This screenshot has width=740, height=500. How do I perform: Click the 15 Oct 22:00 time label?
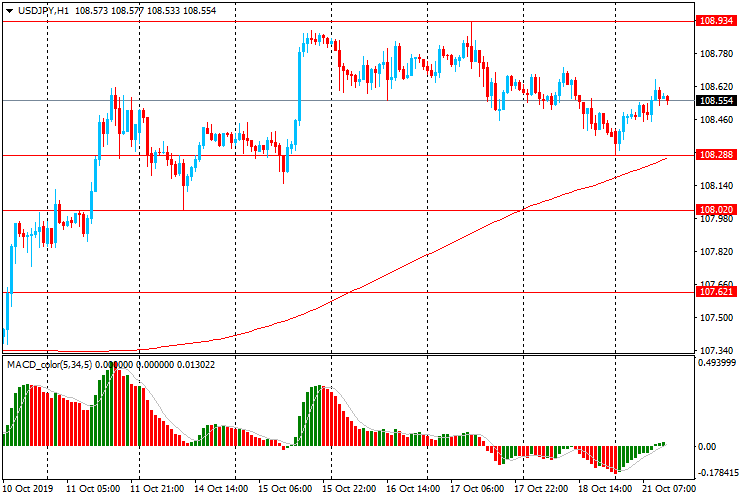[x=349, y=488]
